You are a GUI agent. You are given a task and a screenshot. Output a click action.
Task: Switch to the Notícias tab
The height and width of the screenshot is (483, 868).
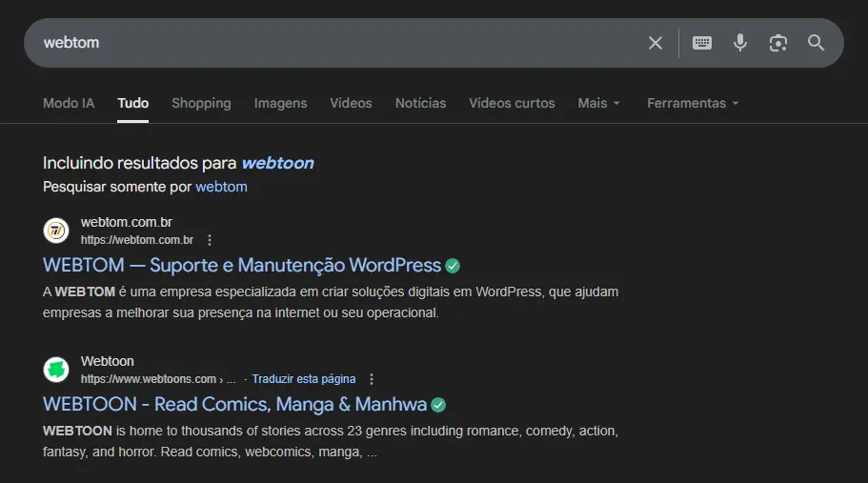click(421, 103)
